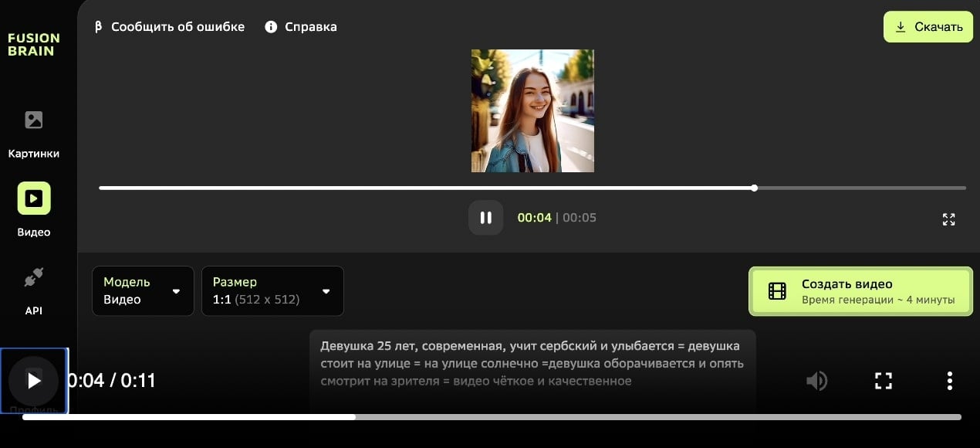Toggle fullscreen on the bottom player controls
The width and height of the screenshot is (980, 448).
point(883,380)
